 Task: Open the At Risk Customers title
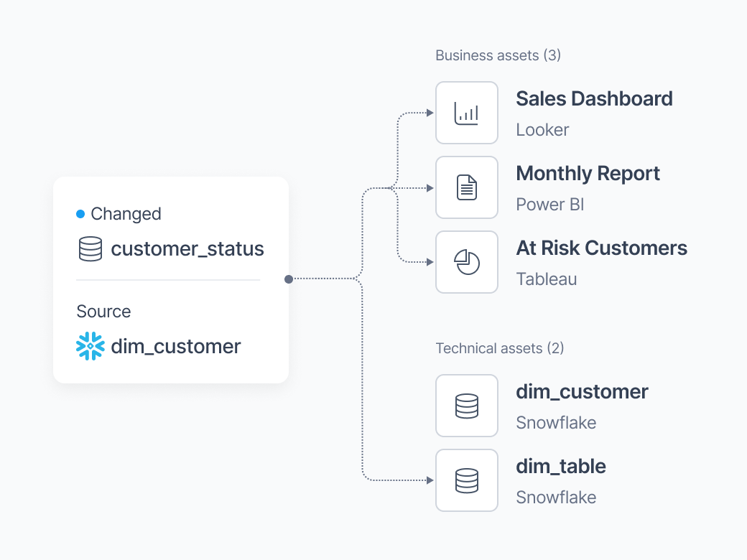tap(602, 248)
